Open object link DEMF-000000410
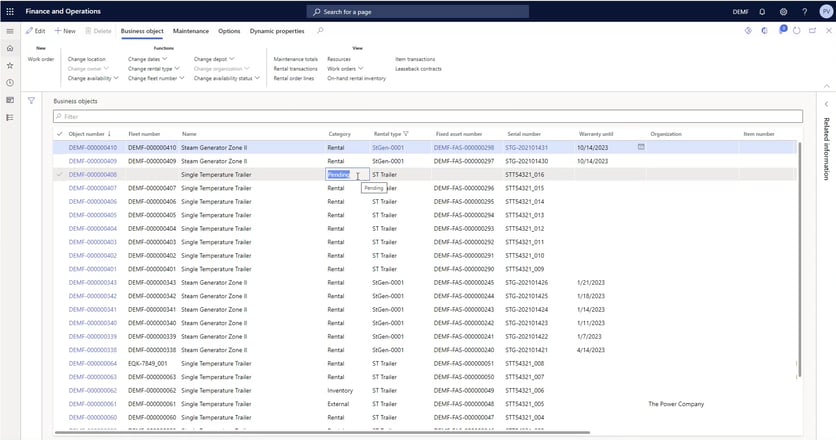836x440 pixels. 93,148
